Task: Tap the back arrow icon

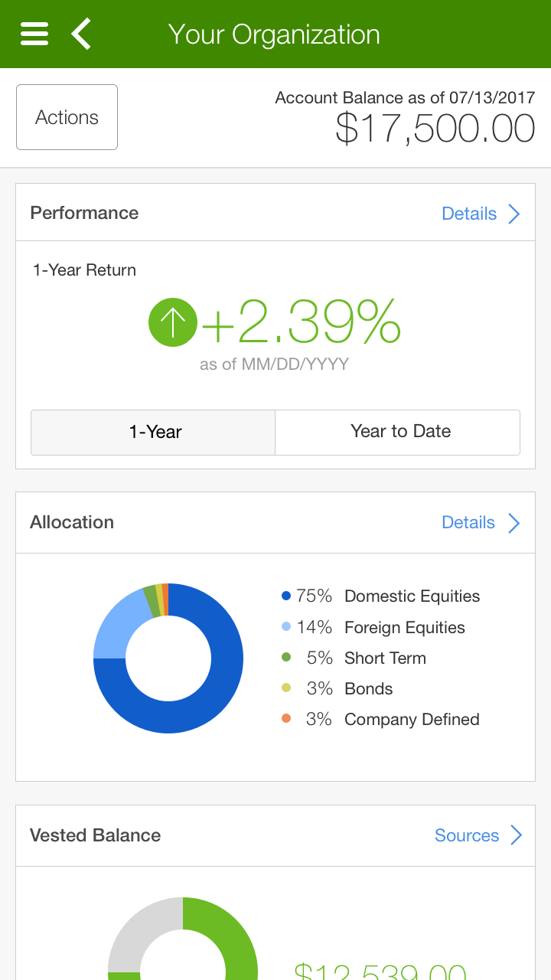Action: click(x=81, y=34)
